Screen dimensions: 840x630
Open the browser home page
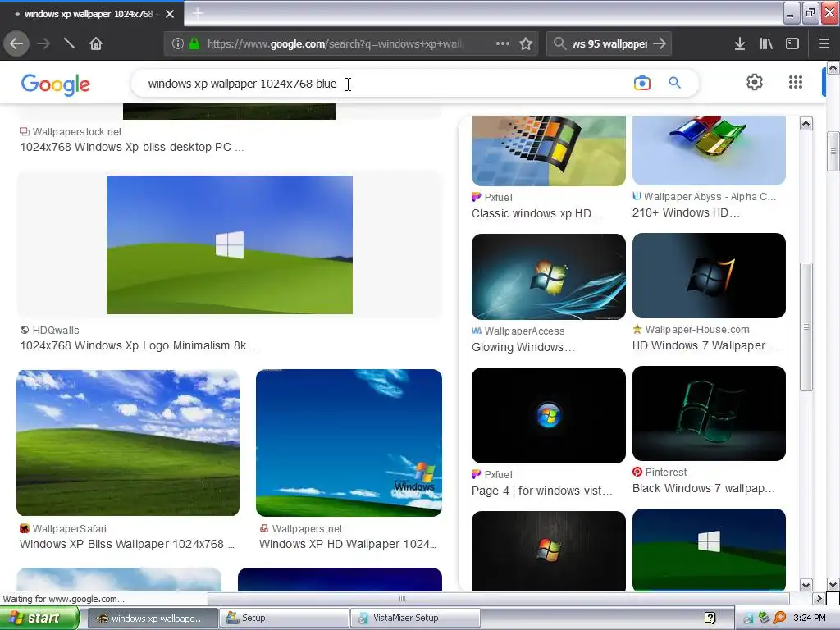[96, 43]
